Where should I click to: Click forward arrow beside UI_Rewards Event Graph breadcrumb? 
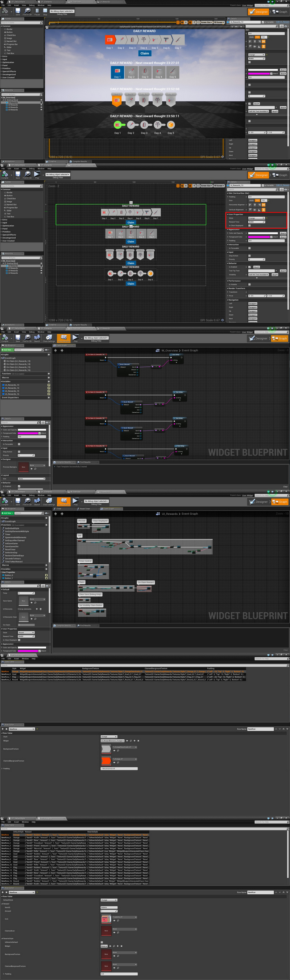pyautogui.click(x=62, y=514)
